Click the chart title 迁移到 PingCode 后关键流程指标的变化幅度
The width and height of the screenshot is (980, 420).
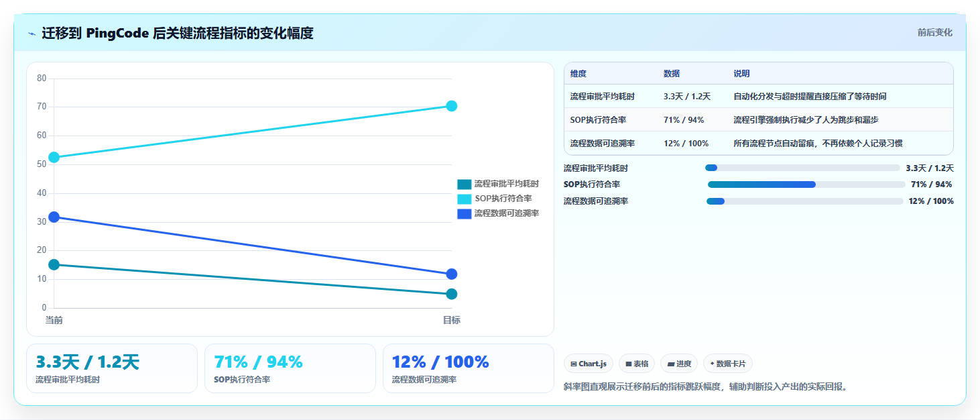tap(178, 33)
